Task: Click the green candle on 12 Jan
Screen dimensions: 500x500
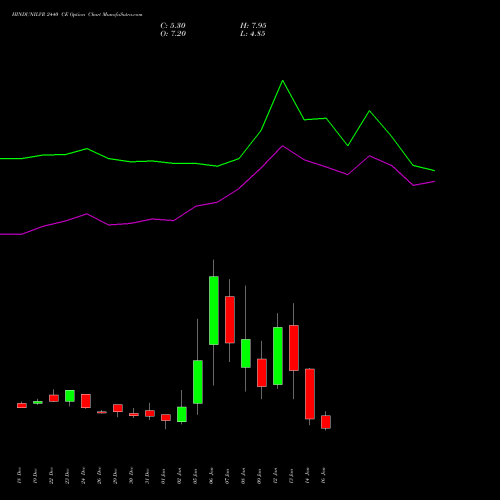Action: 278,356
